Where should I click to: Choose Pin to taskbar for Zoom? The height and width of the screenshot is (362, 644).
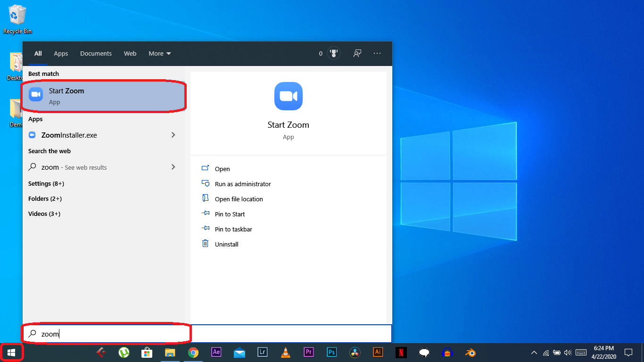click(233, 230)
